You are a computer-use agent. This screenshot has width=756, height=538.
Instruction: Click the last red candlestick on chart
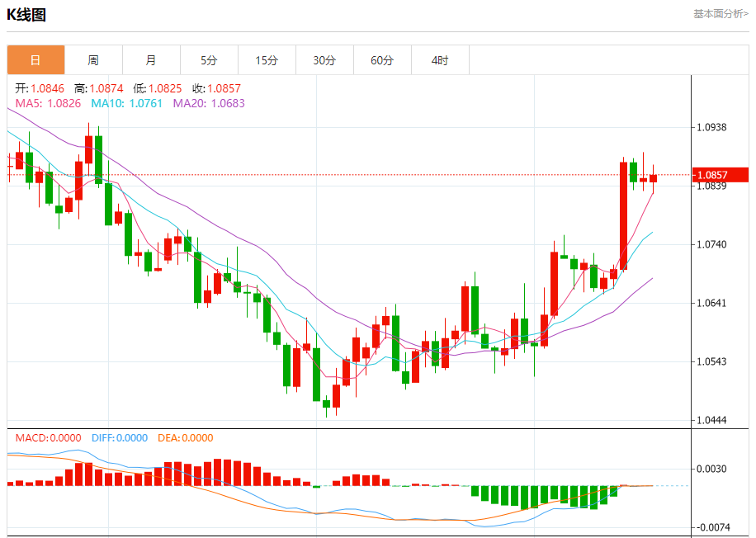(654, 178)
